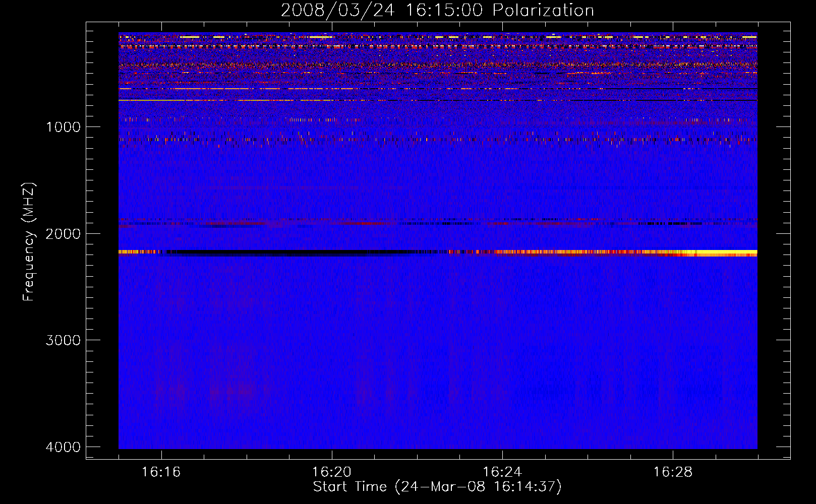The width and height of the screenshot is (816, 504).
Task: Click the 'Start Time' x-axis label
Action: pos(437,487)
